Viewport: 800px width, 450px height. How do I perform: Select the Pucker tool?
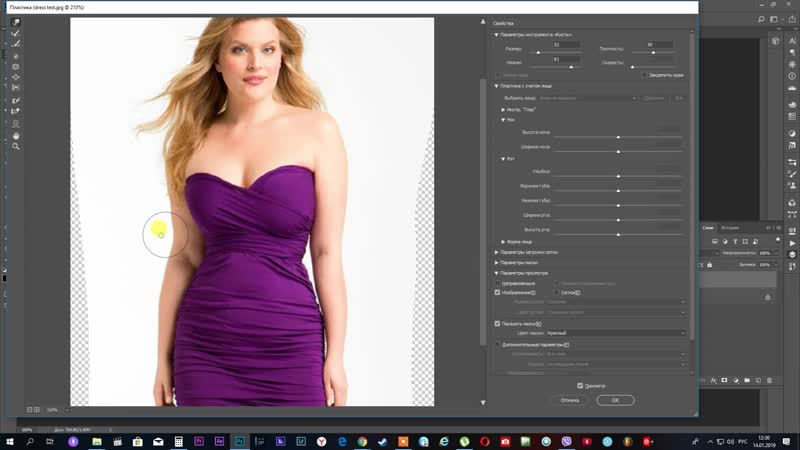tap(16, 67)
